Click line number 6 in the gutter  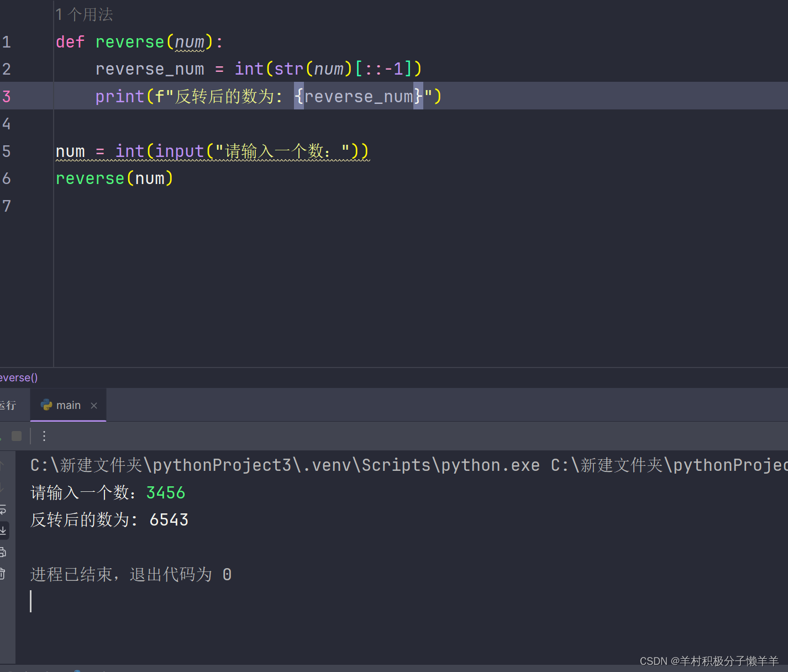point(7,179)
